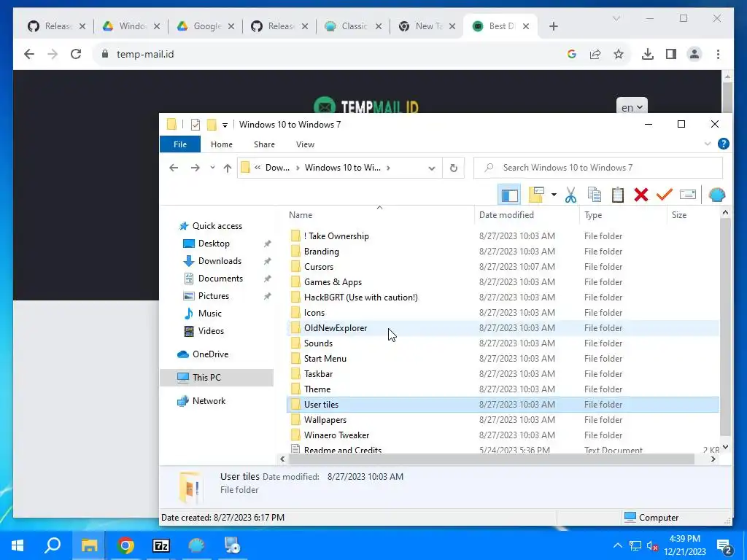This screenshot has width=747, height=560.
Task: Click the Paste clipboard icon
Action: click(617, 195)
